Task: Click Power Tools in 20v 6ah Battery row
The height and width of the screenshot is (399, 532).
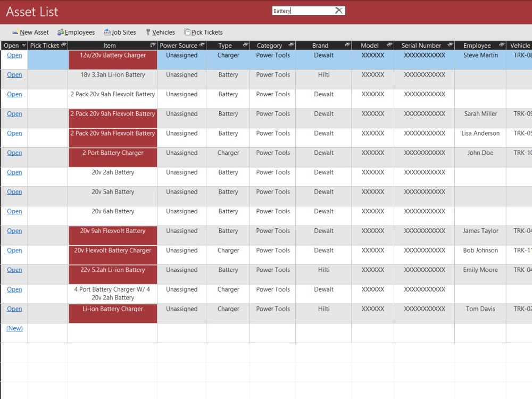Action: click(273, 216)
